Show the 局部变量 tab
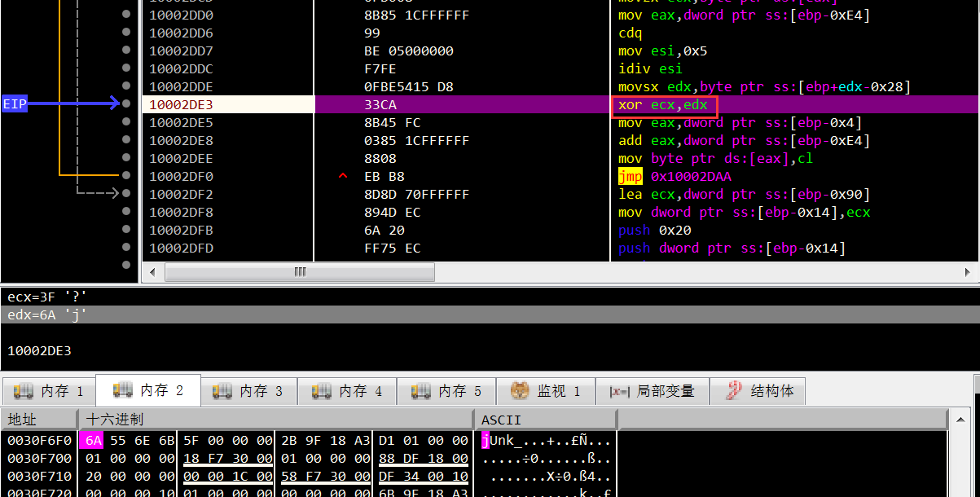The width and height of the screenshot is (980, 497). 653,391
